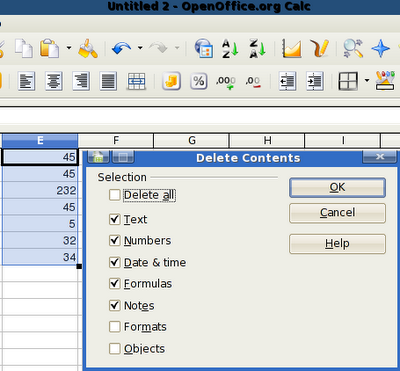
Task: Uncheck the Date & time checkbox
Action: click(x=115, y=262)
